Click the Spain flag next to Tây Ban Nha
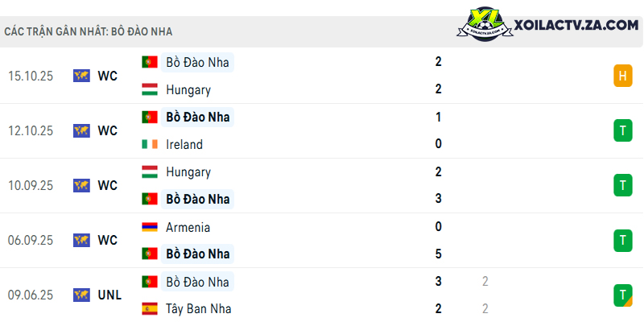 pyautogui.click(x=150, y=308)
